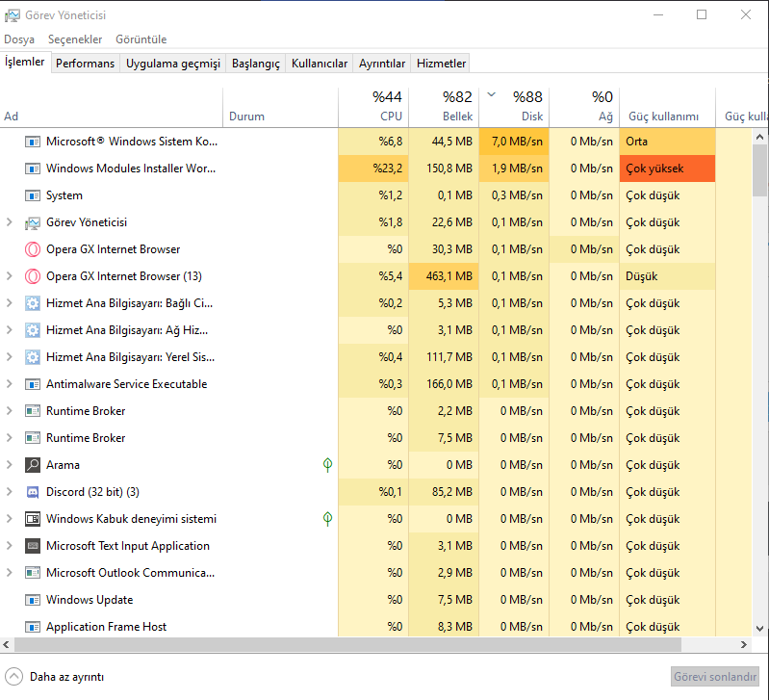Expand the Microsoft Outlook Communica... group

9,573
